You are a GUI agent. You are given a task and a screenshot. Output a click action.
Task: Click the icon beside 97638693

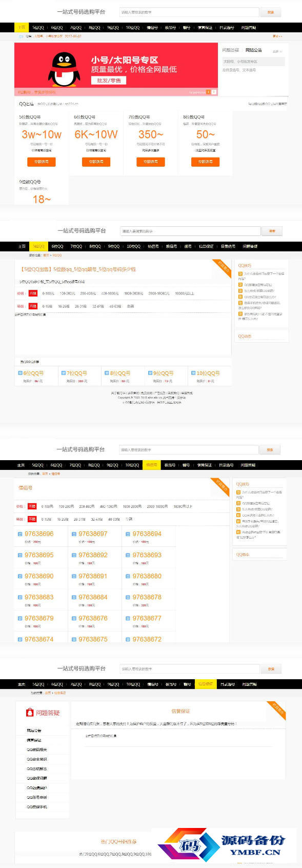[x=128, y=555]
